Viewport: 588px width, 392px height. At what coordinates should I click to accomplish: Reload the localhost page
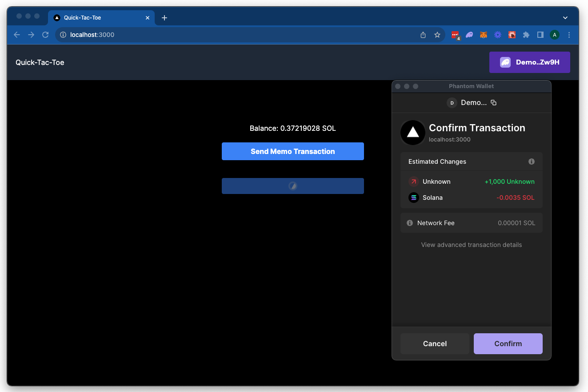45,35
